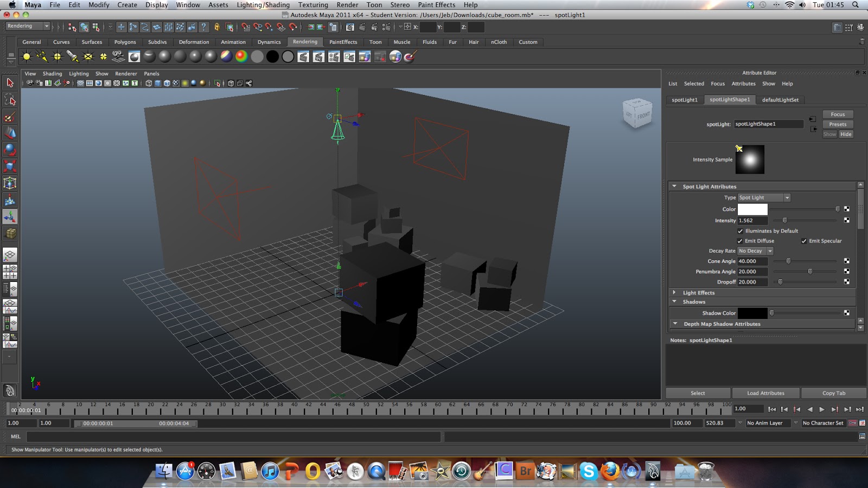
Task: Select the Lasso tool in the toolbox
Action: [10, 99]
